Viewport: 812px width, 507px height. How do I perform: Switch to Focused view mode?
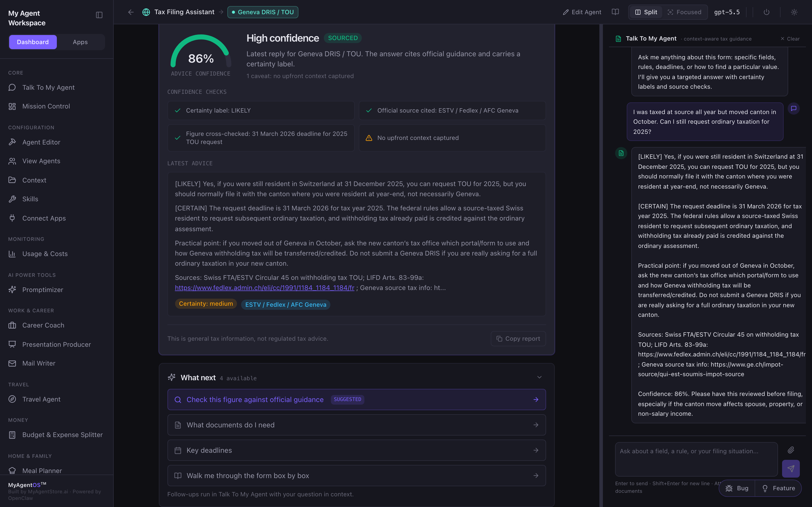pyautogui.click(x=685, y=12)
